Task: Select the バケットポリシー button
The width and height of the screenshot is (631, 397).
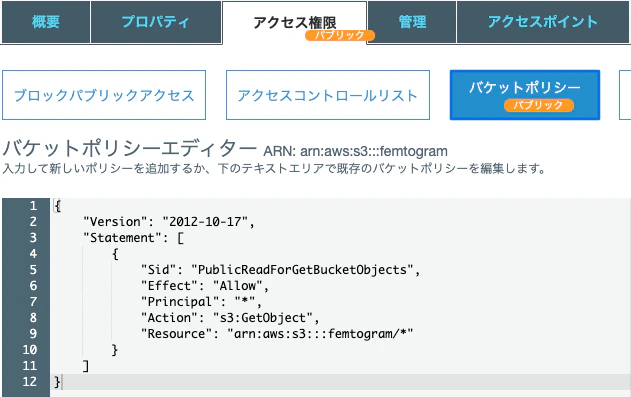Action: click(525, 95)
